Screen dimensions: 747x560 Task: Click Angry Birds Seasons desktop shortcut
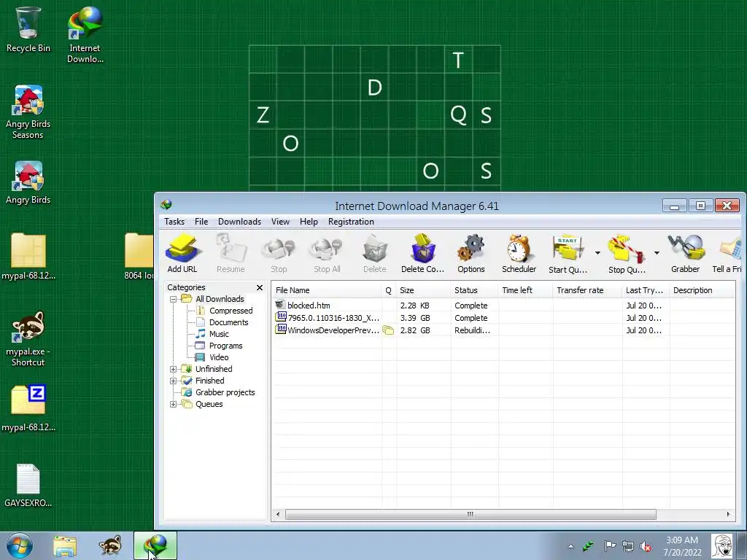click(28, 112)
